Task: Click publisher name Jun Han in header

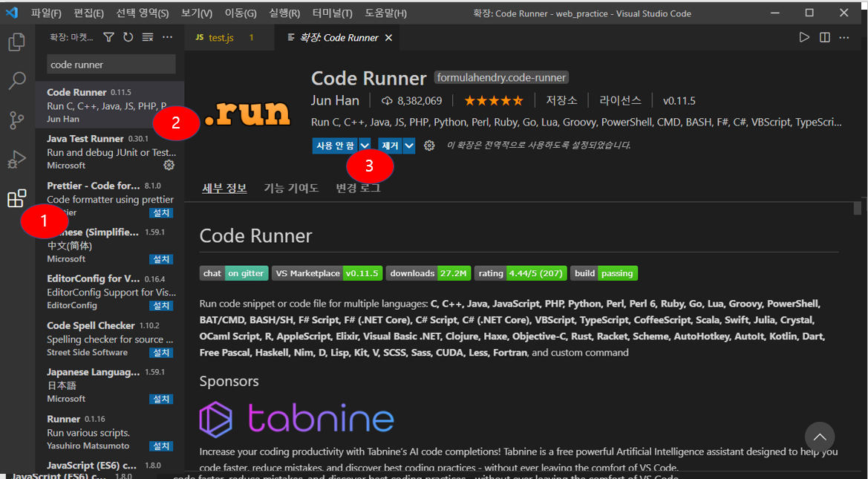Action: coord(335,101)
